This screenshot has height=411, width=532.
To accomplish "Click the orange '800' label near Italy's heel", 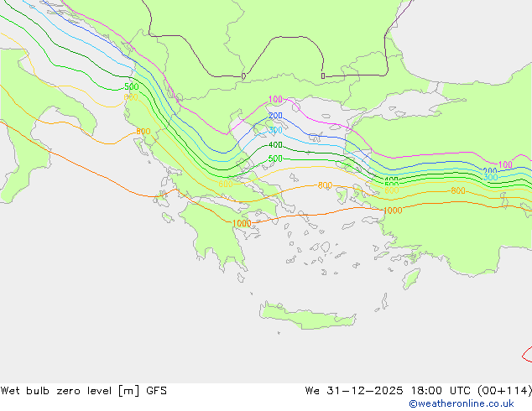I will tap(143, 132).
